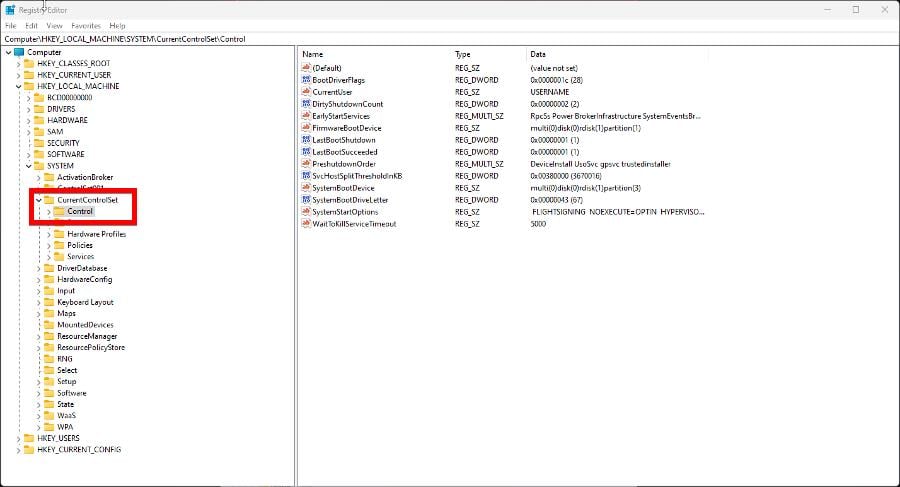Click the HARDWARE folder icon

[x=39, y=120]
